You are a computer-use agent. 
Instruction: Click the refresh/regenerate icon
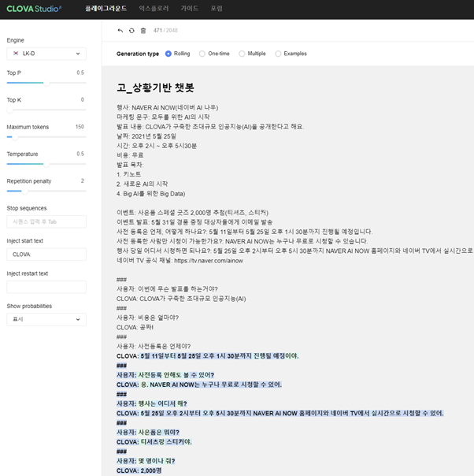point(131,31)
